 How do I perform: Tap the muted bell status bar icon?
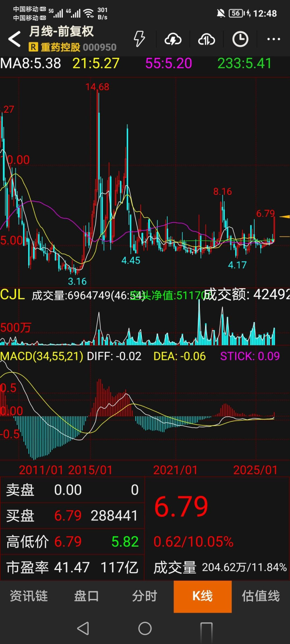pos(221,13)
